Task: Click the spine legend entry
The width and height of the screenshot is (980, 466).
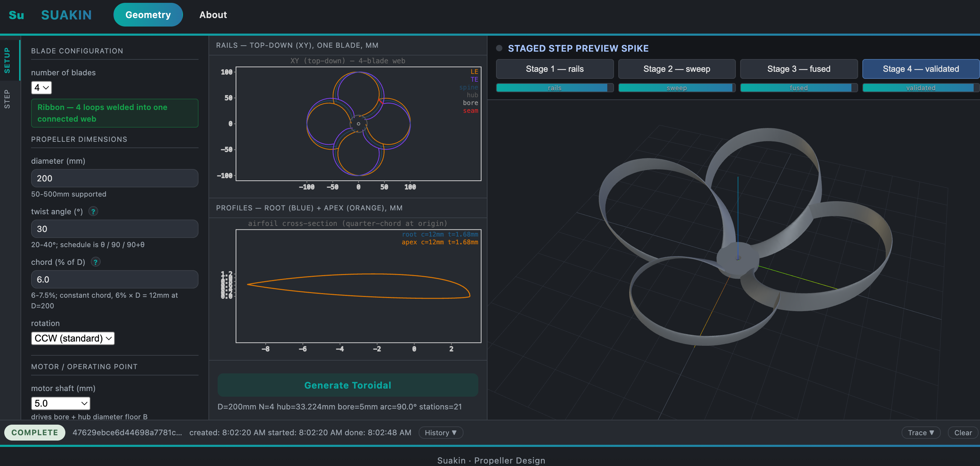Action: pos(468,87)
